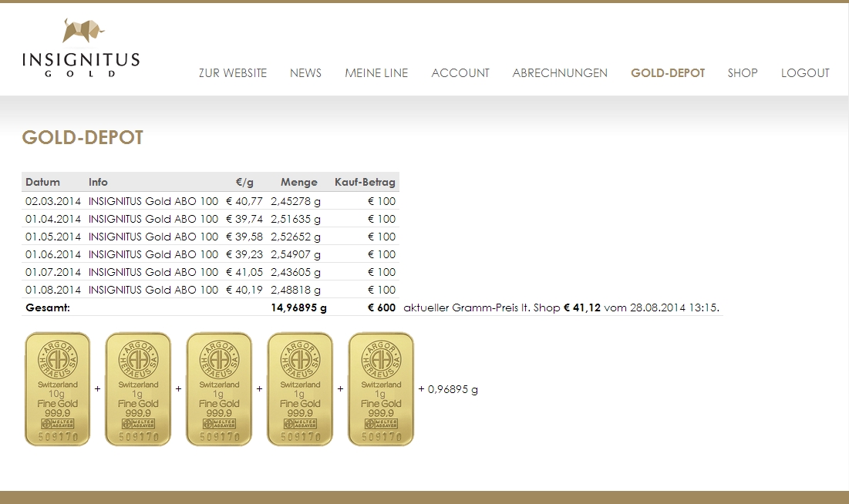Select the GOLD-DEPOT menu item
The image size is (849, 504).
[668, 73]
